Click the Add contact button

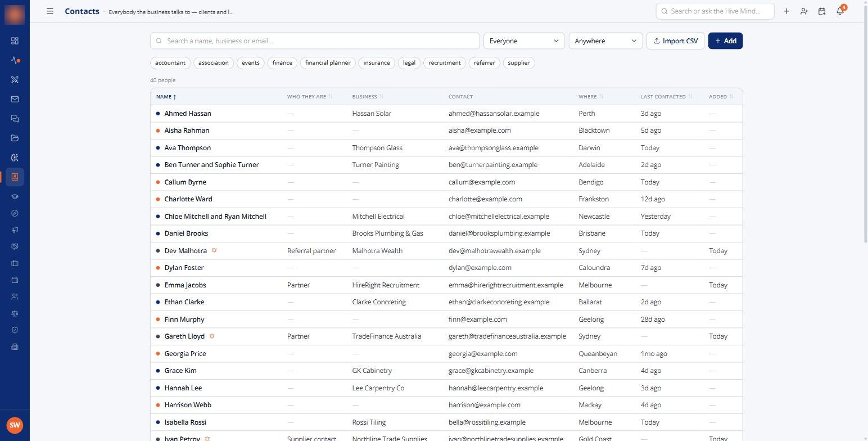(x=725, y=40)
